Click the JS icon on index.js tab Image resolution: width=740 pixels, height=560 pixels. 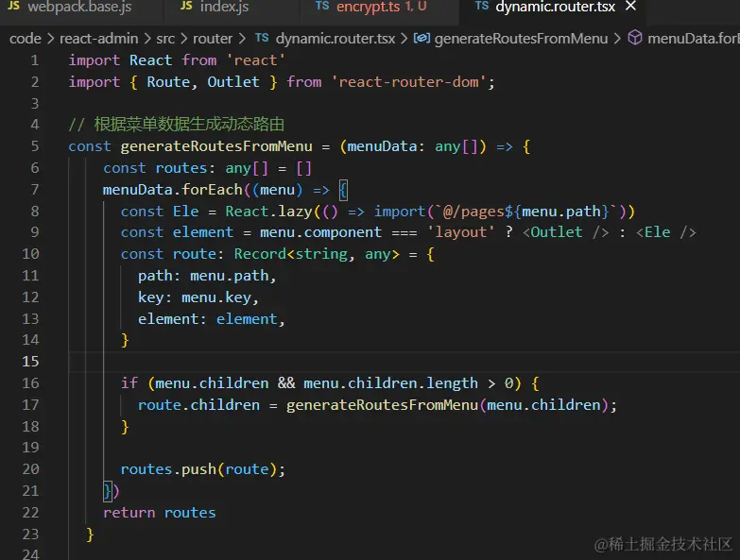[186, 6]
